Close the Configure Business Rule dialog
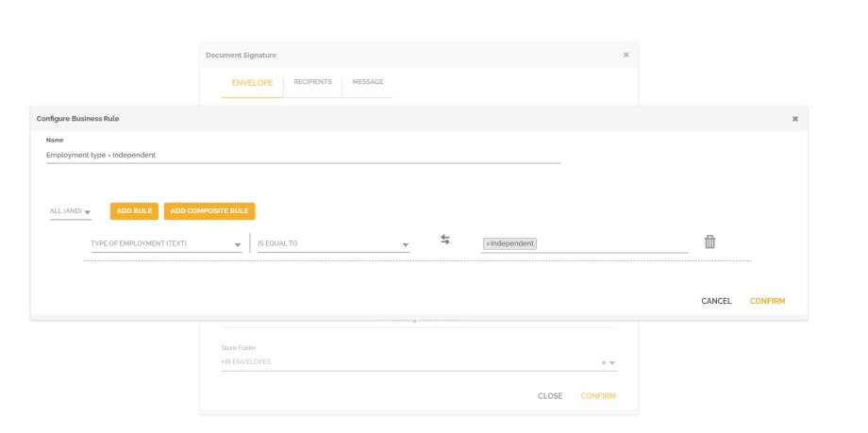This screenshot has width=868, height=433. click(x=795, y=119)
